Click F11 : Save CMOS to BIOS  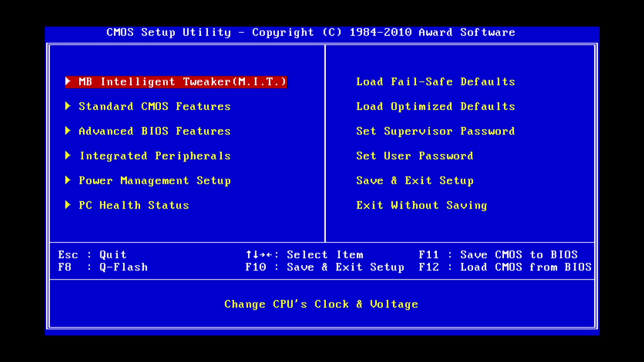[498, 255]
